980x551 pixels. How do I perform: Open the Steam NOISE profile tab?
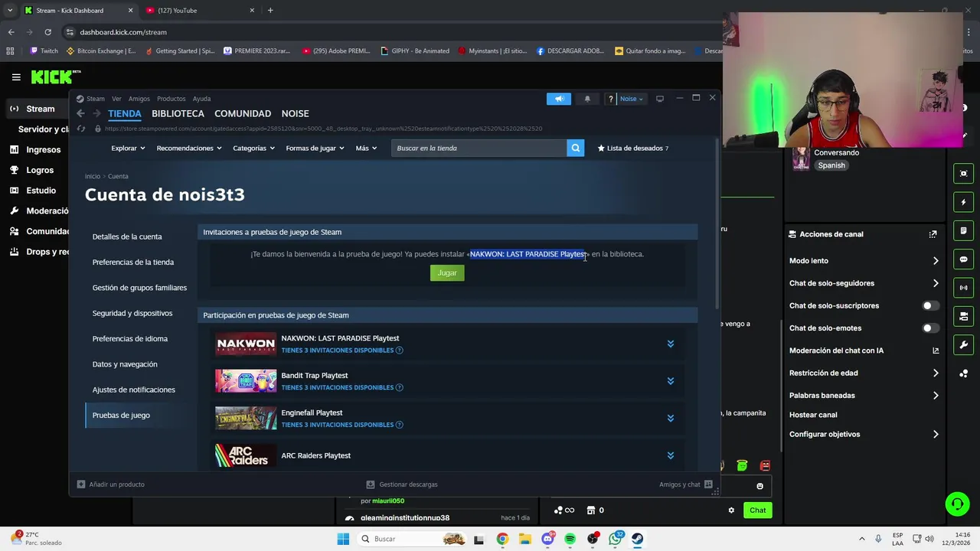point(296,113)
